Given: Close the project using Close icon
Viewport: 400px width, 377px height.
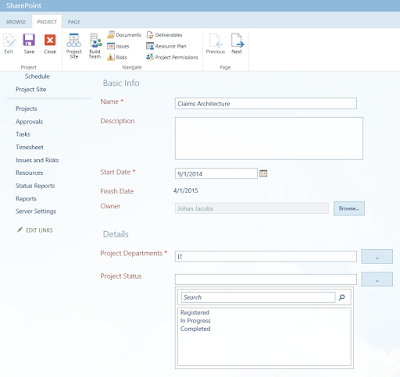Looking at the screenshot, I should (50, 43).
